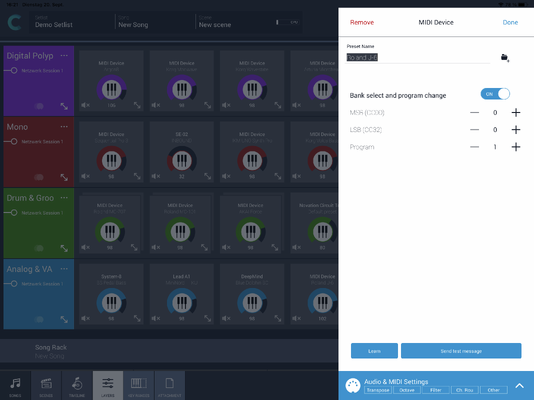Toggle the switch at bottom of Mono layer
Screen dimensions: 534x400
39,177
